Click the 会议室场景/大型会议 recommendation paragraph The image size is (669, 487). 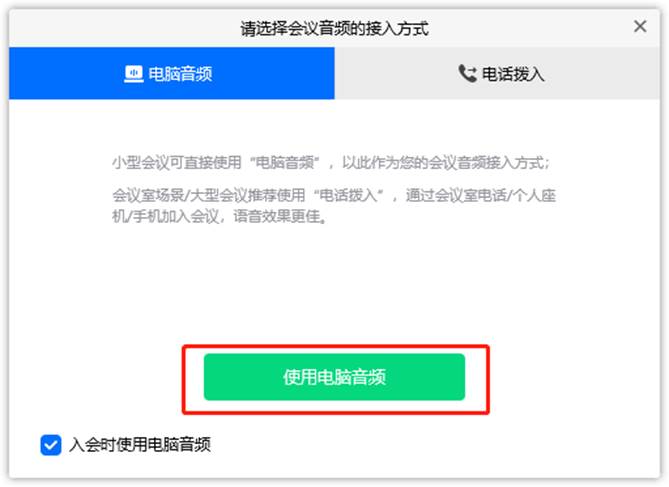pyautogui.click(x=334, y=206)
